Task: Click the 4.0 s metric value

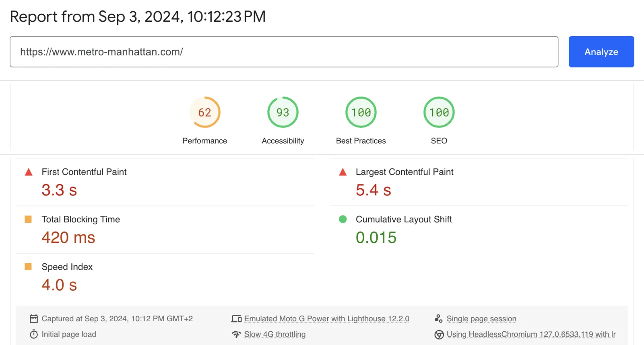Action: pos(59,285)
